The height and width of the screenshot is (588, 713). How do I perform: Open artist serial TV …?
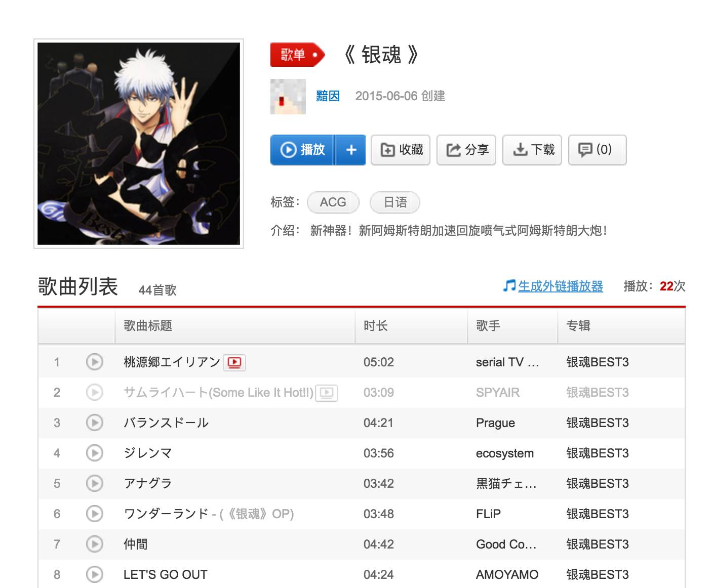coord(507,362)
